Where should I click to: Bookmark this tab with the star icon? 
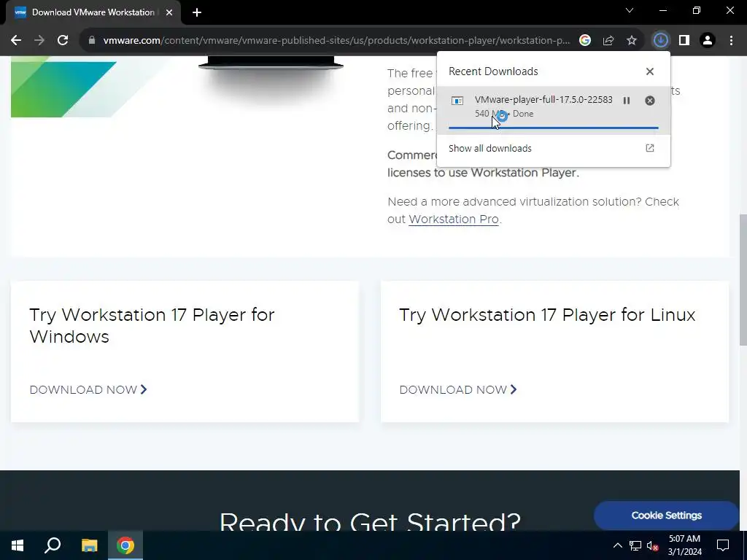[x=632, y=41]
